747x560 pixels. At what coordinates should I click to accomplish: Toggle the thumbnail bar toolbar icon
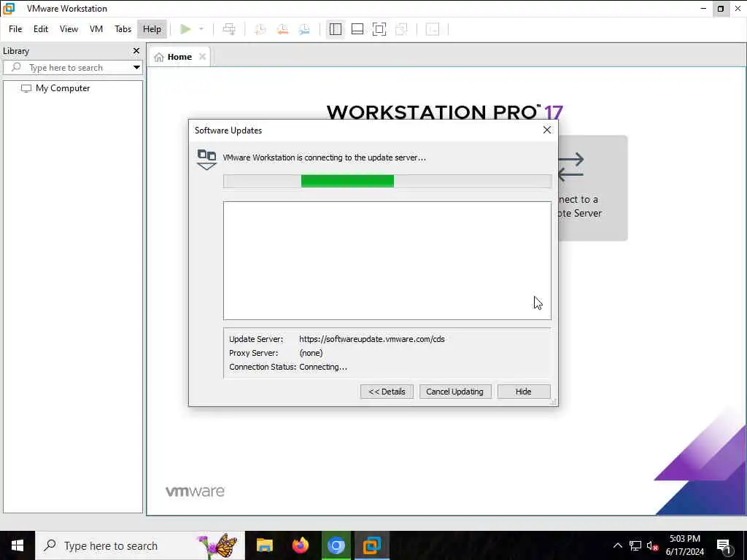357,29
